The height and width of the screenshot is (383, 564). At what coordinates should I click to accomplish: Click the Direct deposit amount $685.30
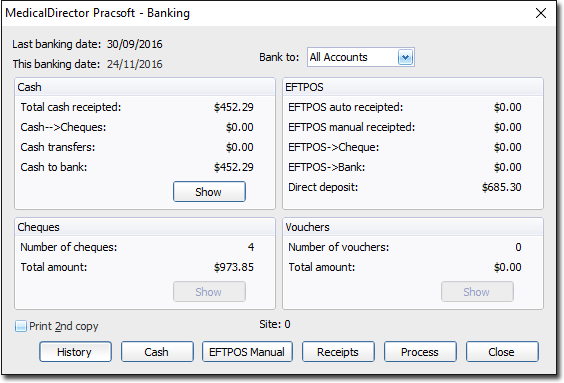coord(501,187)
